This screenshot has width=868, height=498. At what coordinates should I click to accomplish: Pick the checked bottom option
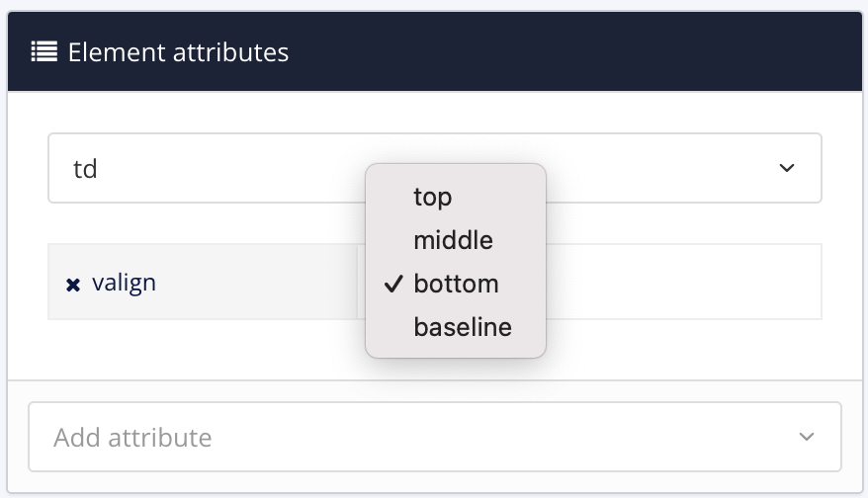point(456,285)
